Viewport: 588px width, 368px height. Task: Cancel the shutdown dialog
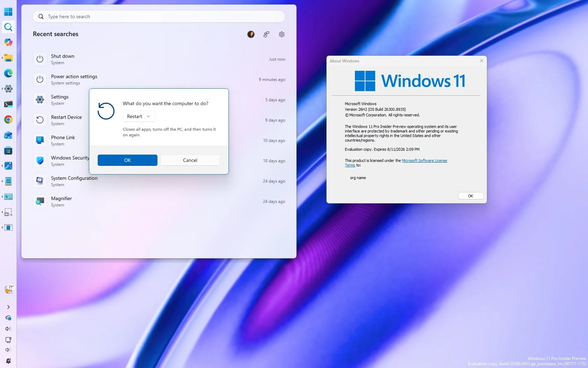tap(190, 160)
